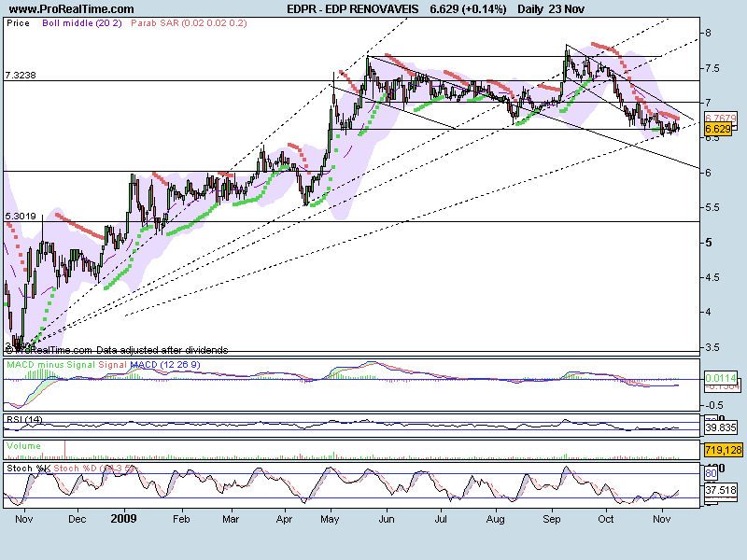Click the May label on the time axis
Screen dimensions: 747x560
click(x=330, y=519)
